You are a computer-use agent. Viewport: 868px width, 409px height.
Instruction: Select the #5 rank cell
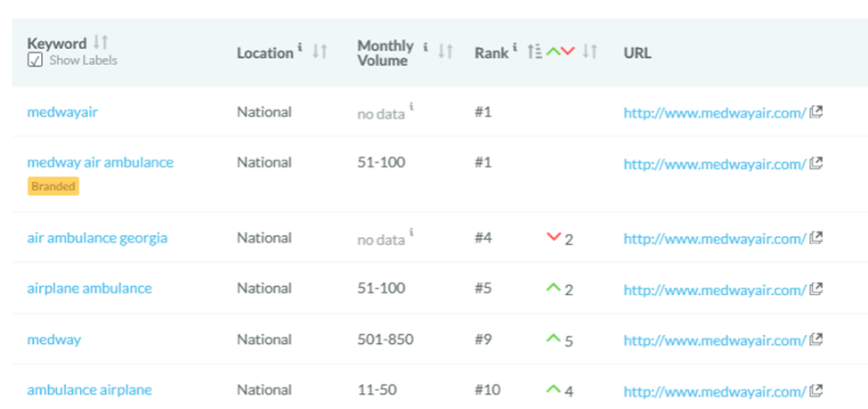tap(483, 288)
